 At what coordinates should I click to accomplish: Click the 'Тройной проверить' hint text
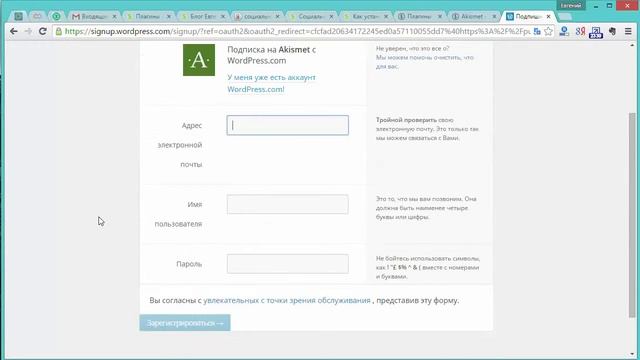406,120
